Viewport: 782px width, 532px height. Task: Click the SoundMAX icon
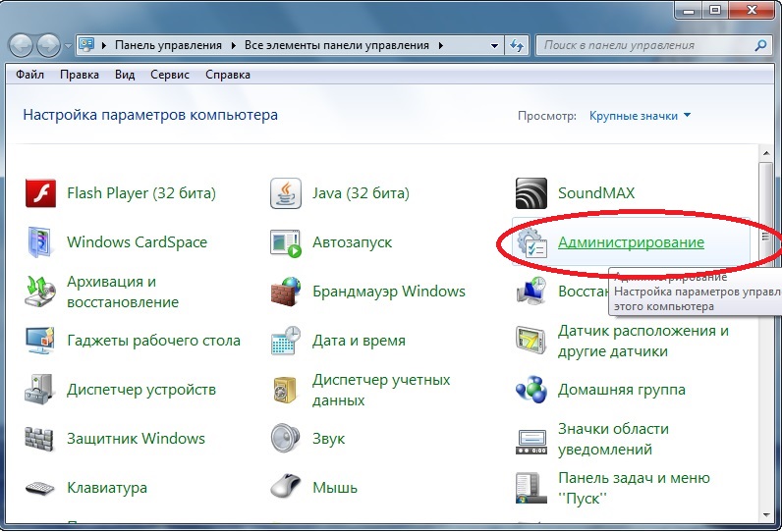click(x=531, y=193)
